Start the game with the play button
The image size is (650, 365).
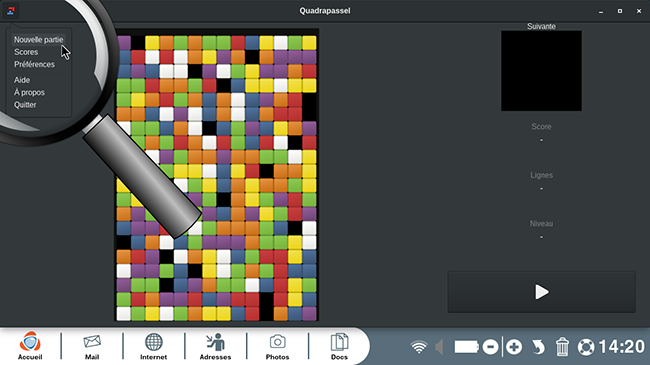541,292
